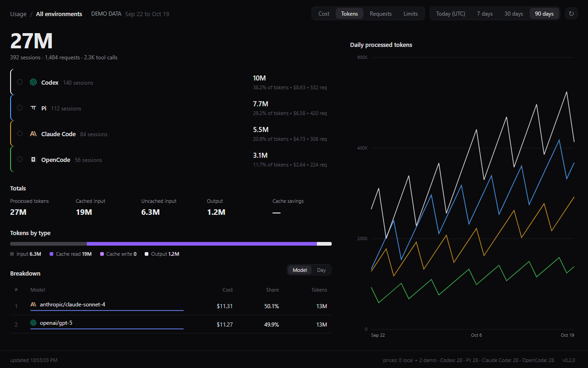
Task: Click the refresh icon button
Action: (571, 14)
